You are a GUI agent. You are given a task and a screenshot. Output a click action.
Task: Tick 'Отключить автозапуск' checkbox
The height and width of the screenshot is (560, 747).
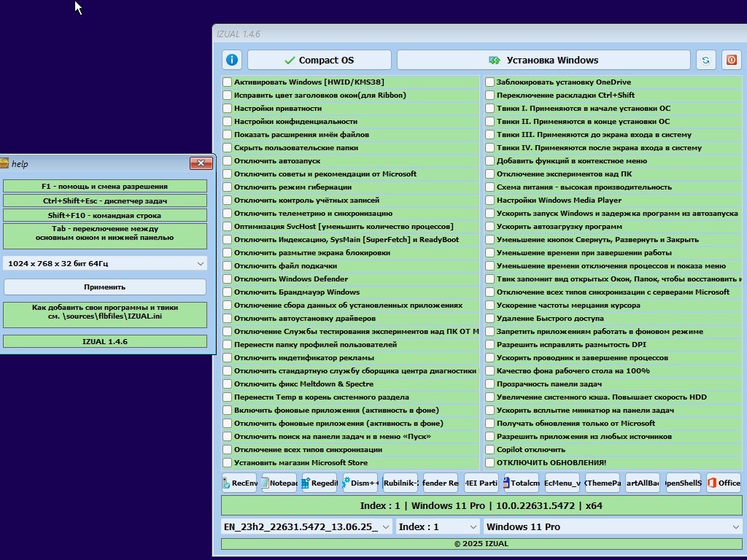228,161
